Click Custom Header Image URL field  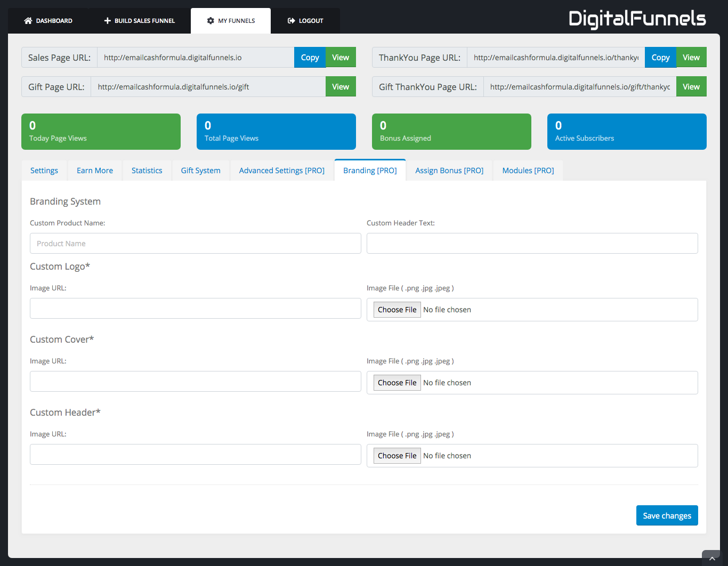coord(196,455)
